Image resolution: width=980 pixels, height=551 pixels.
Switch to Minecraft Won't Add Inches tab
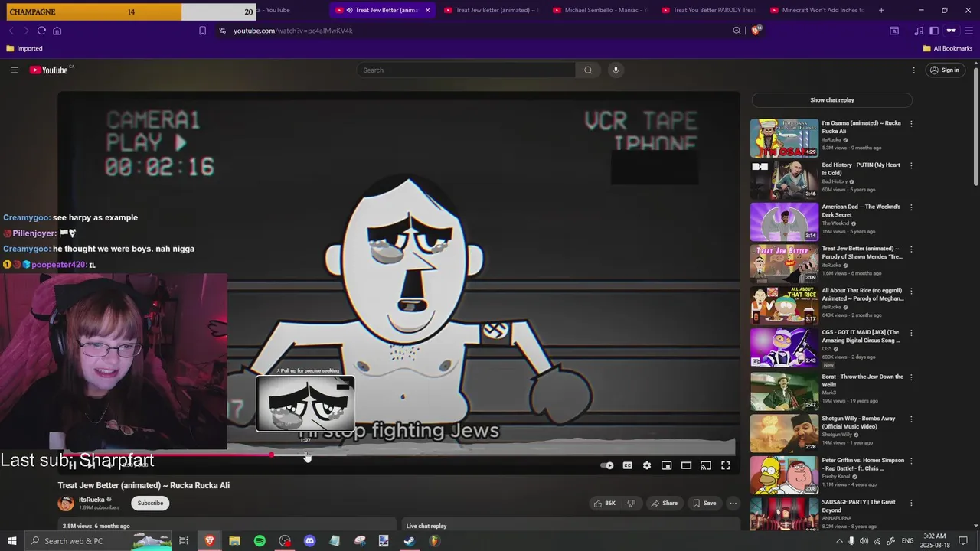pyautogui.click(x=817, y=10)
